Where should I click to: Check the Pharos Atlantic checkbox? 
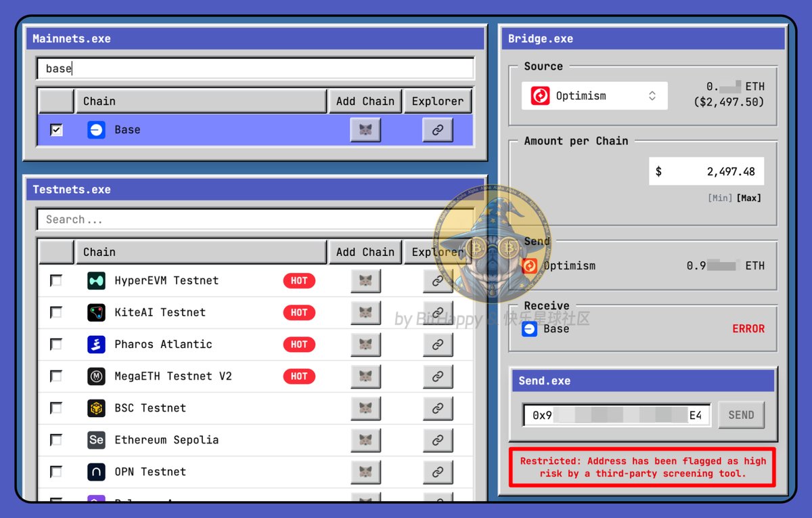[x=56, y=344]
